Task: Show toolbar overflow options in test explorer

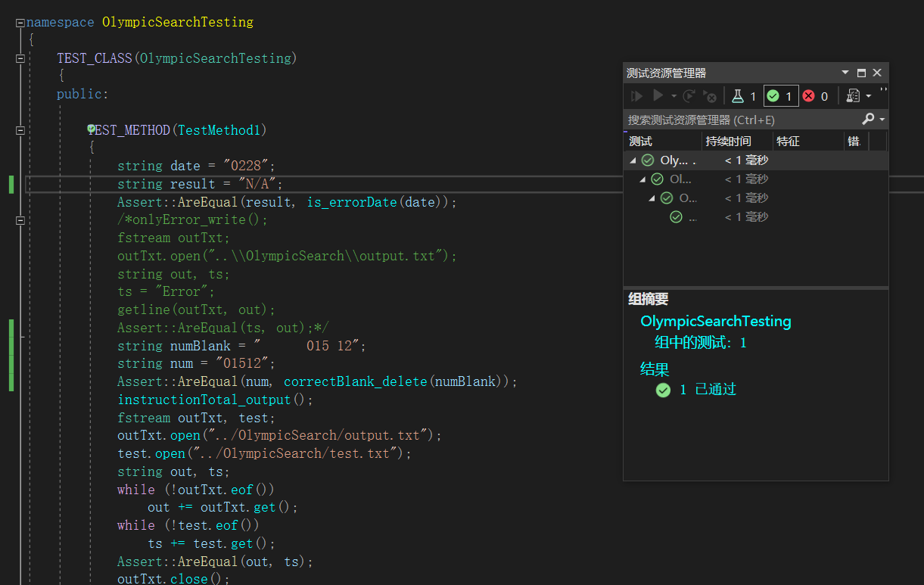Action: (x=883, y=90)
